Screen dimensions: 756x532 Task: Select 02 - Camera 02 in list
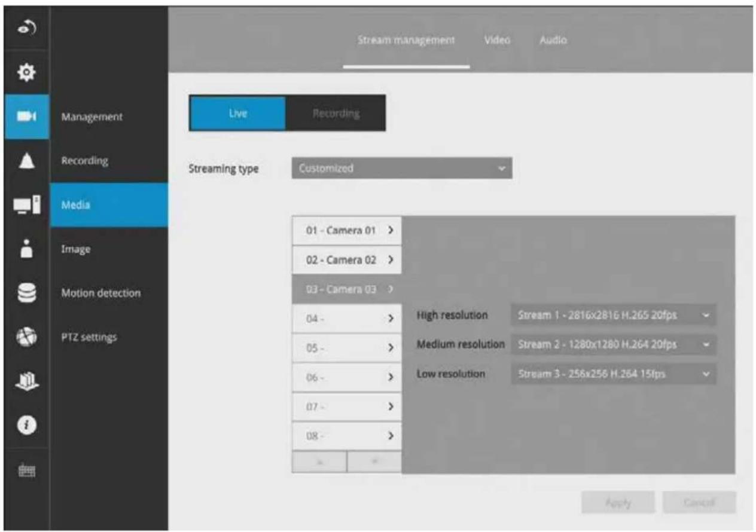tap(346, 260)
